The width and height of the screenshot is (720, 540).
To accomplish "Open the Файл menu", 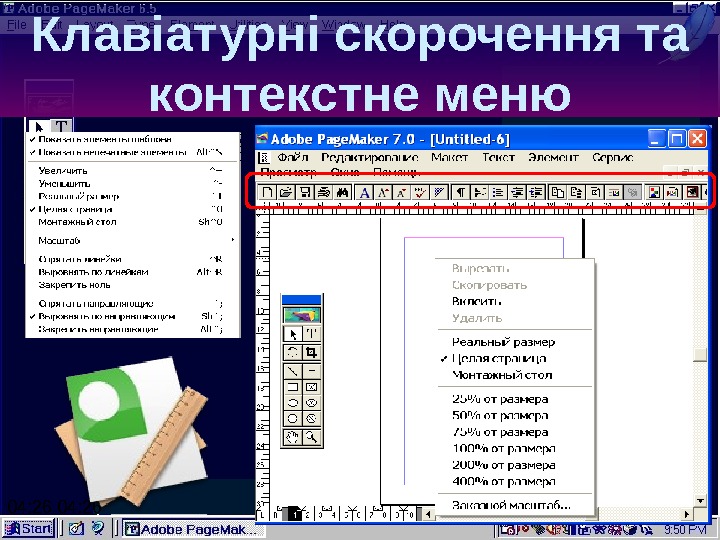I will pyautogui.click(x=292, y=158).
